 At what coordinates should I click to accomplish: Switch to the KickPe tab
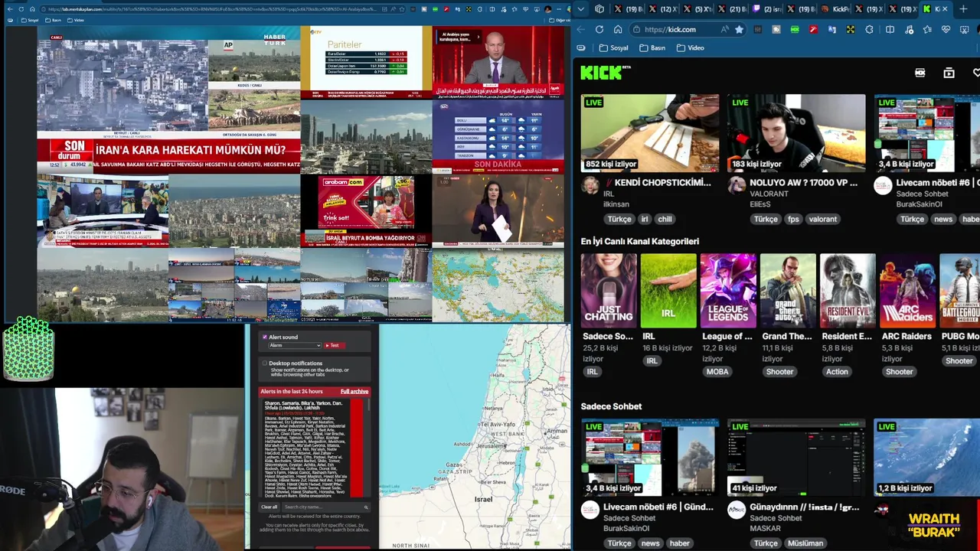pos(835,9)
